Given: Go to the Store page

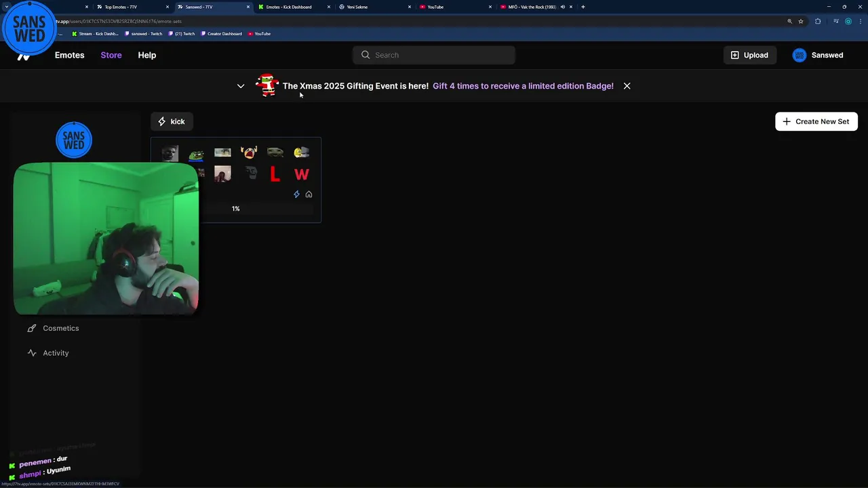Looking at the screenshot, I should (111, 55).
